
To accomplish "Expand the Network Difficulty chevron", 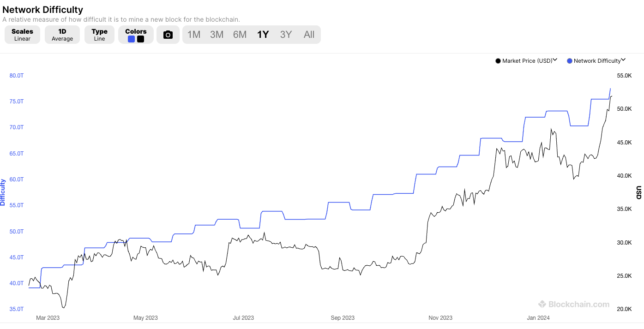I will tap(623, 60).
